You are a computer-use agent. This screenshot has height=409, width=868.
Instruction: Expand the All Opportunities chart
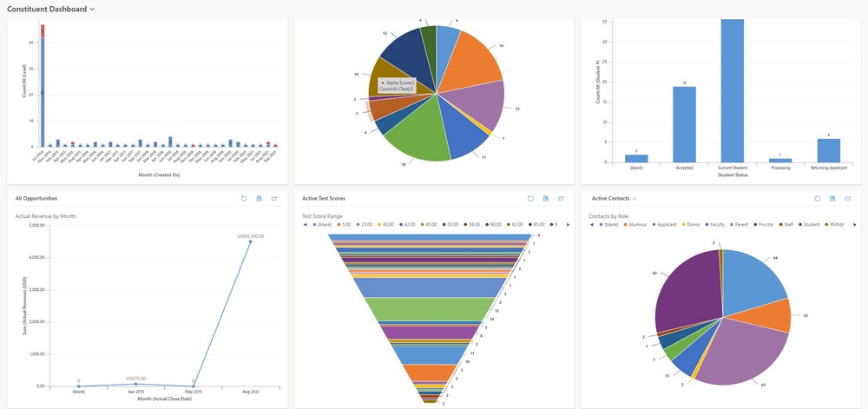coord(274,198)
